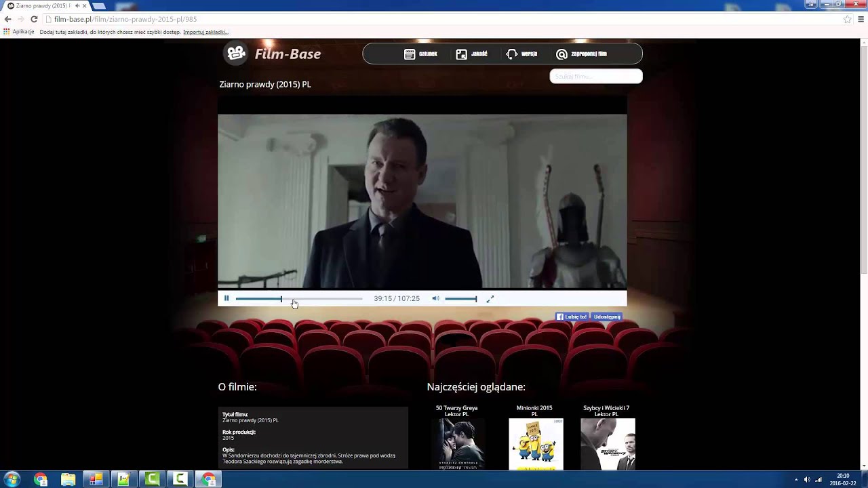Screen dimensions: 868x488
Task: Open the '50 Twarzy Greya' poster thumbnail
Action: click(458, 444)
